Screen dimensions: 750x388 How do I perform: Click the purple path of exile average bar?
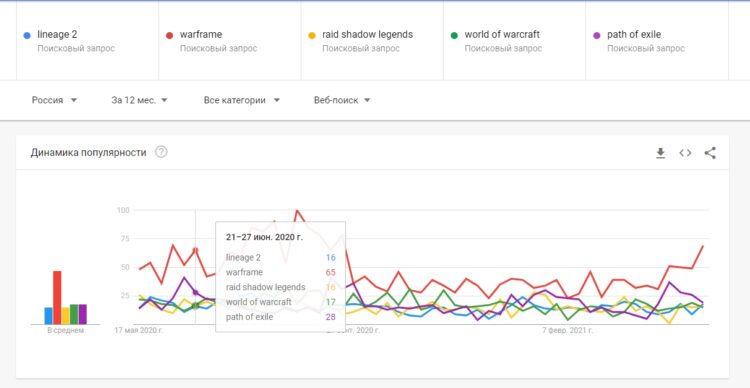[83, 314]
